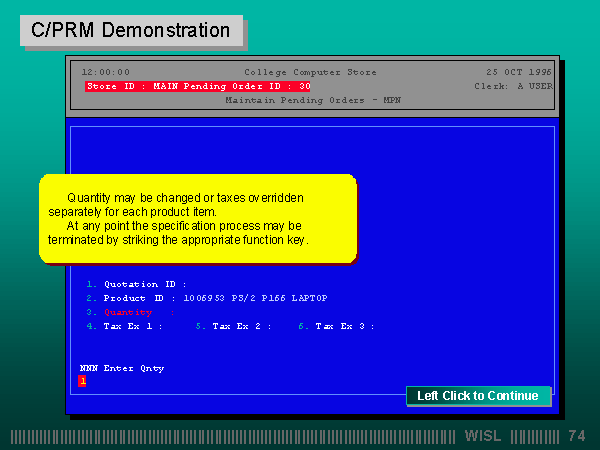The width and height of the screenshot is (600, 450).
Task: Select the Quotation ID field
Action: [x=137, y=284]
